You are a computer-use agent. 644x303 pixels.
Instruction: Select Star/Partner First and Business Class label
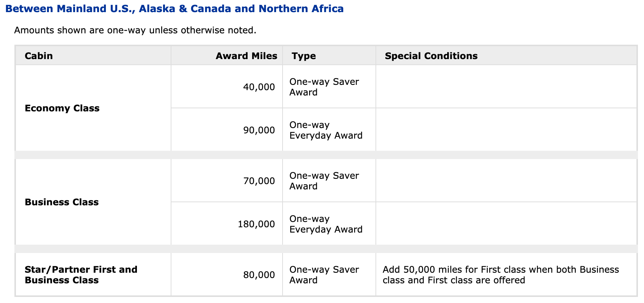[x=81, y=275]
